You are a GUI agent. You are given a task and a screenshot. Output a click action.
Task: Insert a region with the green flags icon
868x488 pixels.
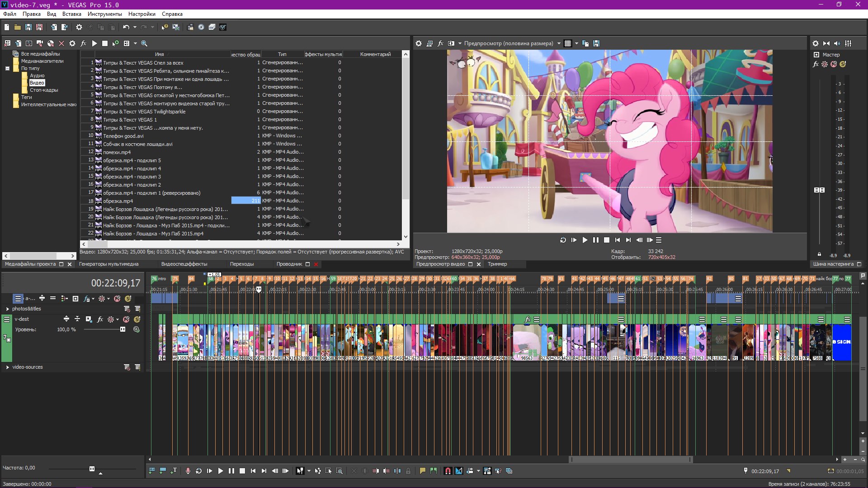coord(434,471)
